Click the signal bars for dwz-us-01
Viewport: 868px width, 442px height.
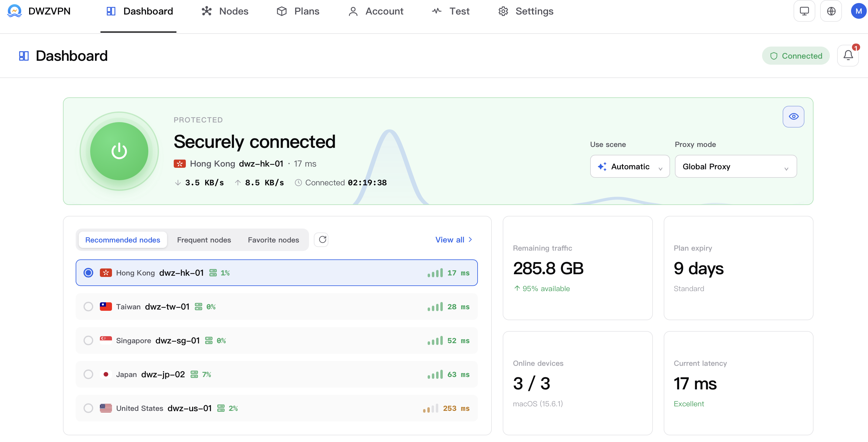[x=430, y=408]
